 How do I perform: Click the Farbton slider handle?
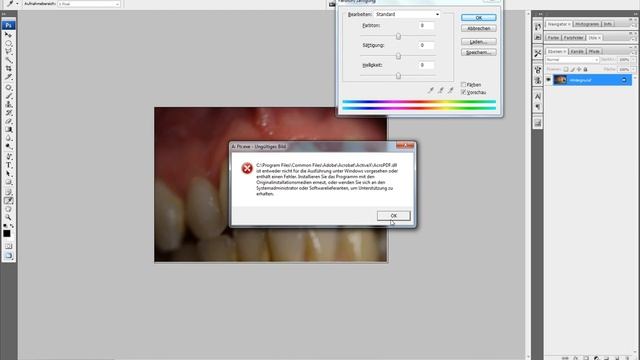pos(398,36)
